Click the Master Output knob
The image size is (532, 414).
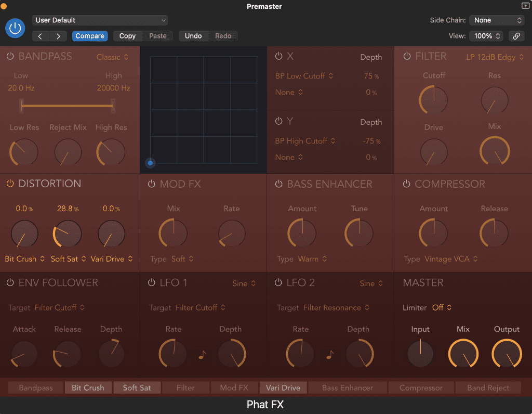(x=507, y=354)
